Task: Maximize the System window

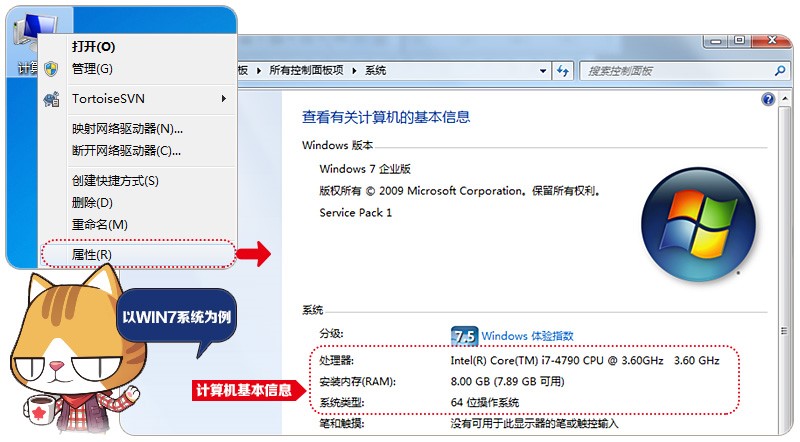Action: [x=739, y=40]
